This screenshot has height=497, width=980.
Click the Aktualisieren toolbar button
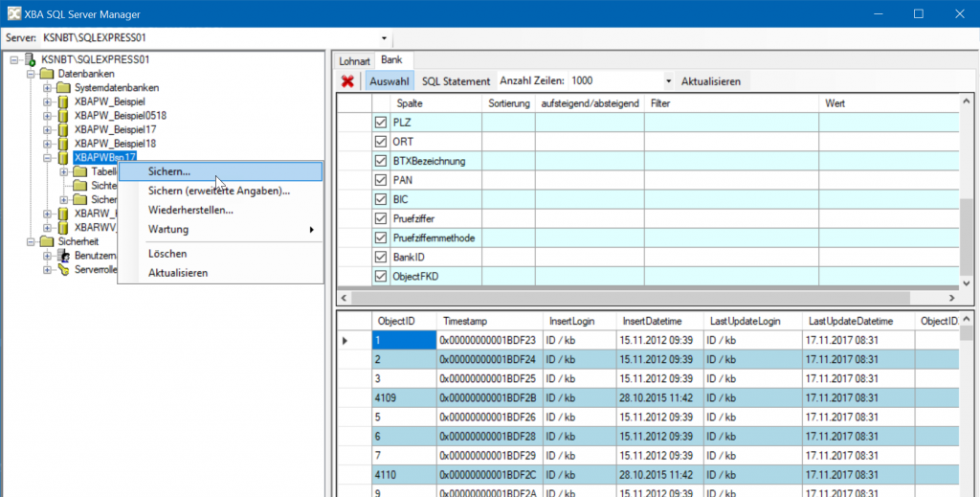coord(710,81)
